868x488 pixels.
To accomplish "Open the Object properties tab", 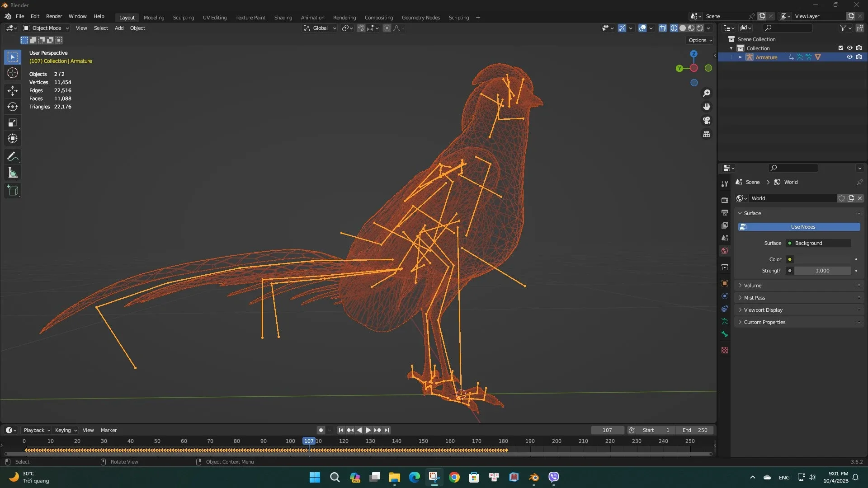I will click(725, 283).
